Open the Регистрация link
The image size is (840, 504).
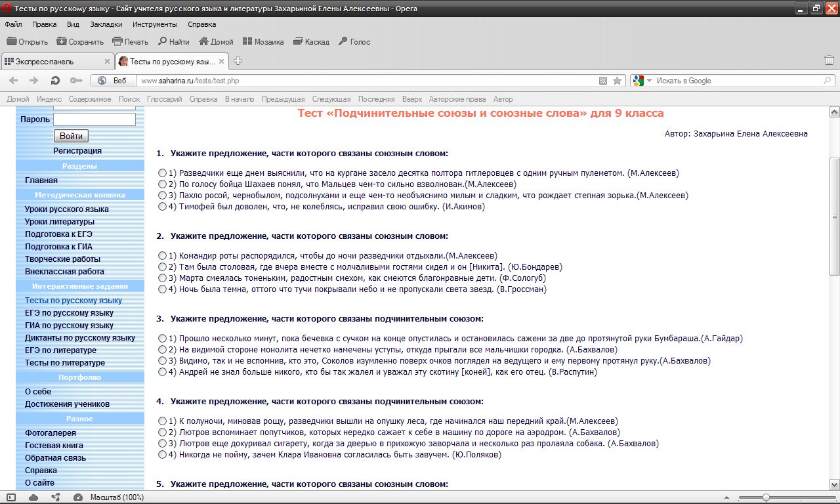coord(77,151)
